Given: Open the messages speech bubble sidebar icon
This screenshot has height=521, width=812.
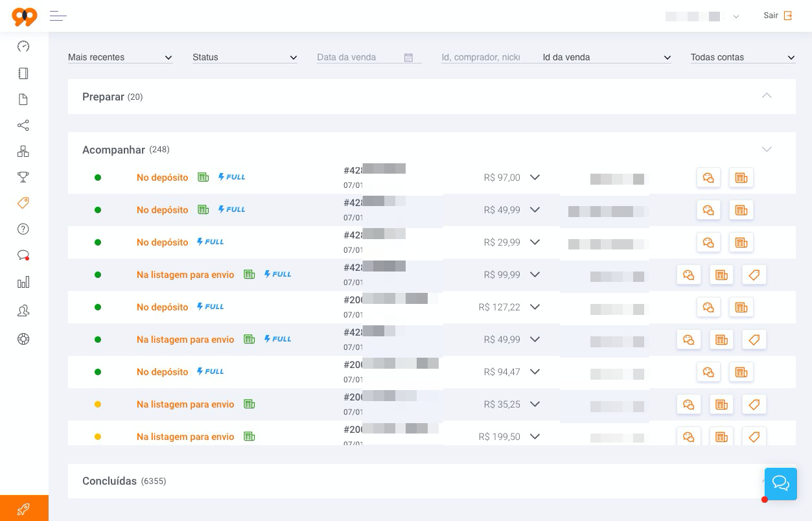Looking at the screenshot, I should tap(23, 255).
